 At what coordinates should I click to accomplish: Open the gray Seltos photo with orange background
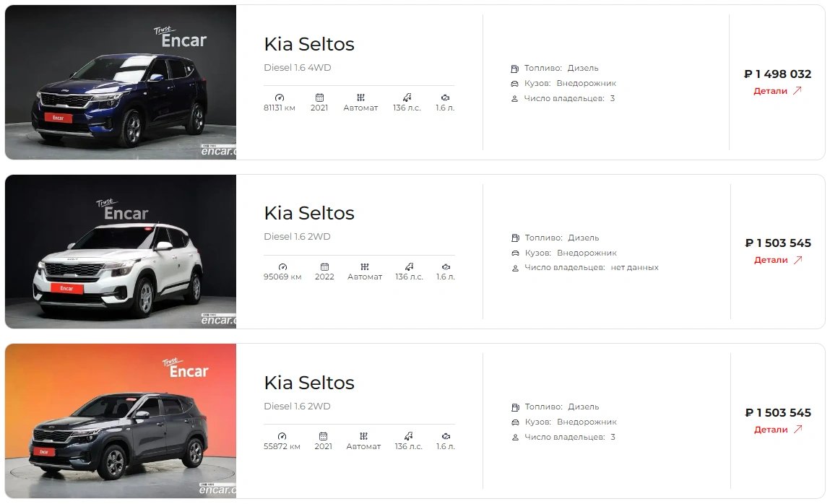[x=121, y=421]
